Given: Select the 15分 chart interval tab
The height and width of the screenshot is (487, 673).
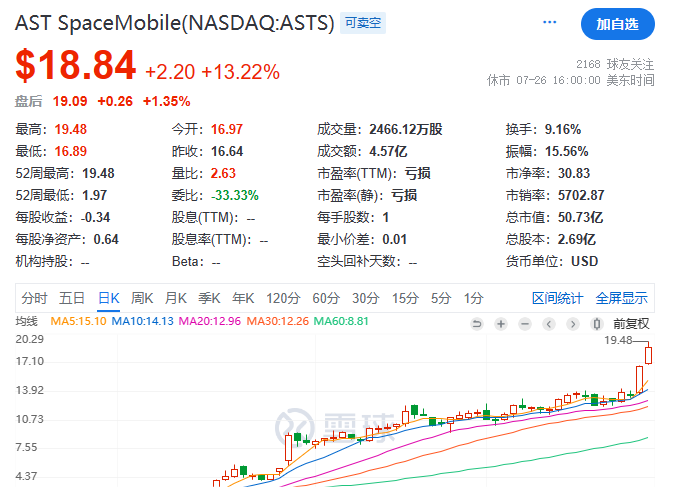Looking at the screenshot, I should [x=405, y=298].
